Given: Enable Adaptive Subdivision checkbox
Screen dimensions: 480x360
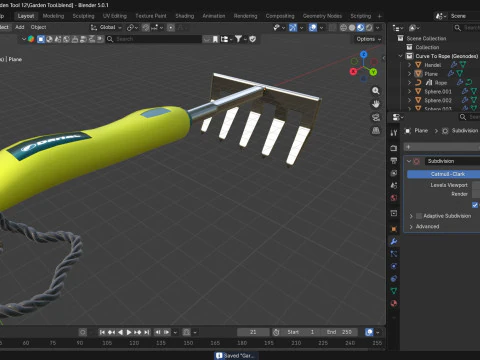Looking at the screenshot, I should 419,216.
